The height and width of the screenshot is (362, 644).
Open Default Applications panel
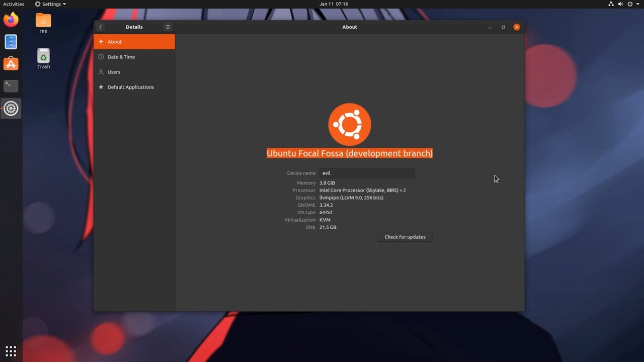(x=134, y=87)
